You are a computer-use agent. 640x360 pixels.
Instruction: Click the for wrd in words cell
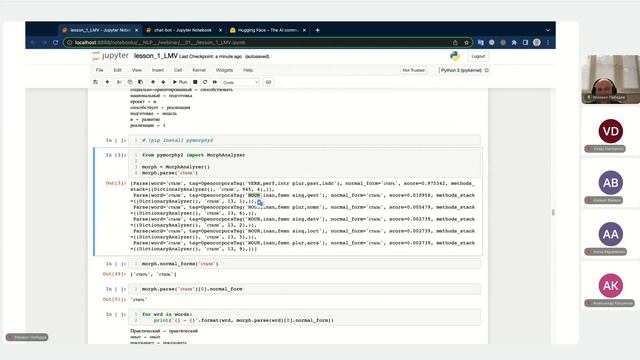[304, 317]
